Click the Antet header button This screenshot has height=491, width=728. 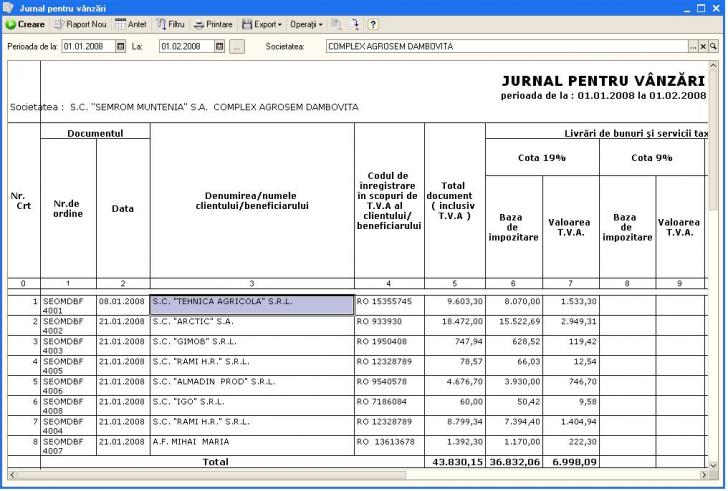point(130,24)
